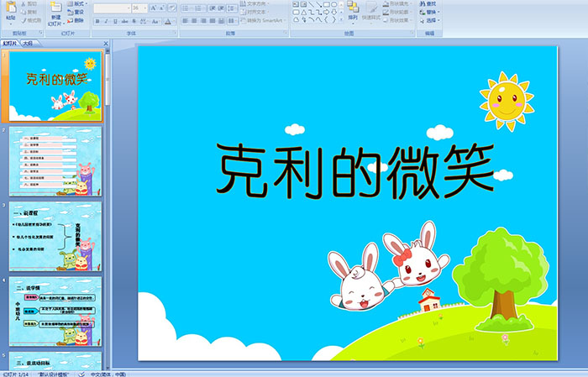Increase list indent level
588x377 pixels.
(x=221, y=8)
